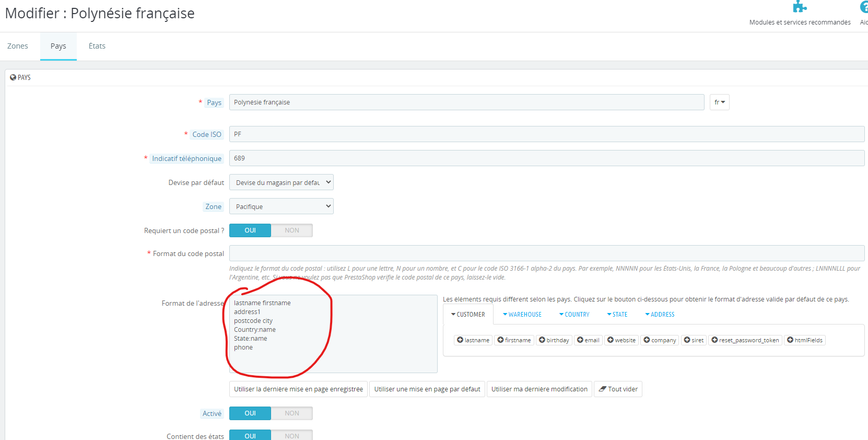Click plus icon on email tag
This screenshot has width=868, height=440.
click(x=580, y=340)
